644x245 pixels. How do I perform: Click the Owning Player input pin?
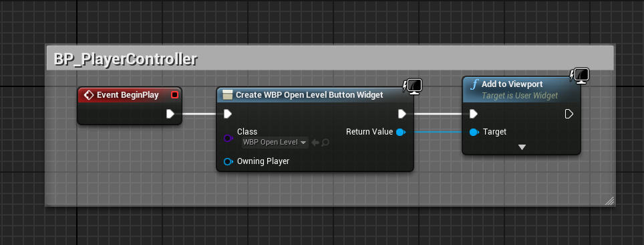pos(228,161)
